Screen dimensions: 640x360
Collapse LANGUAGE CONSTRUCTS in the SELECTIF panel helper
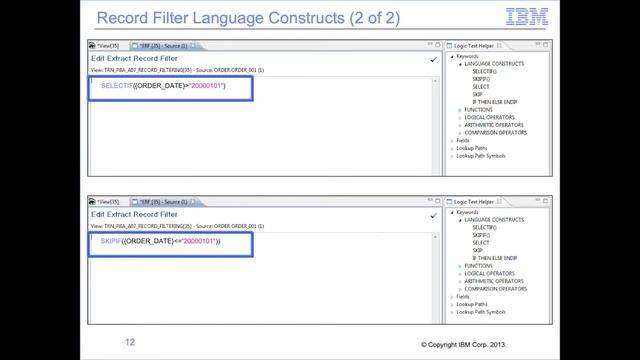coord(460,64)
